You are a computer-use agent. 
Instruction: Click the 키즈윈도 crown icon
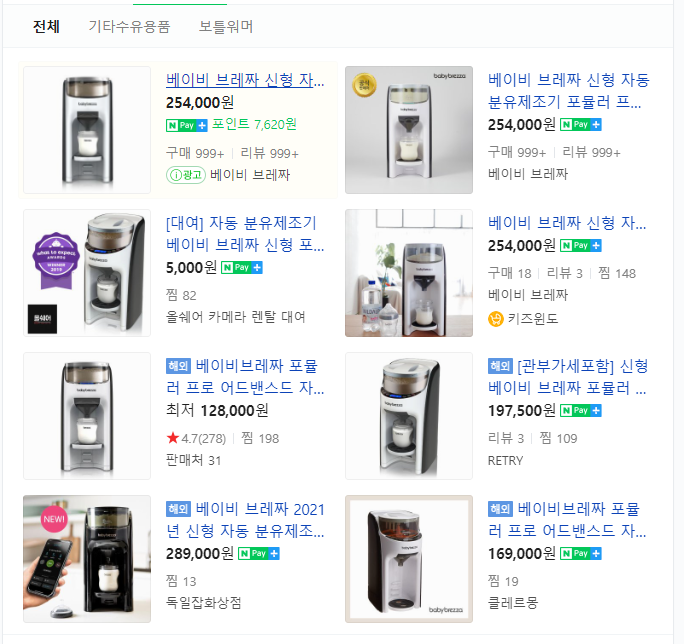pyautogui.click(x=495, y=318)
